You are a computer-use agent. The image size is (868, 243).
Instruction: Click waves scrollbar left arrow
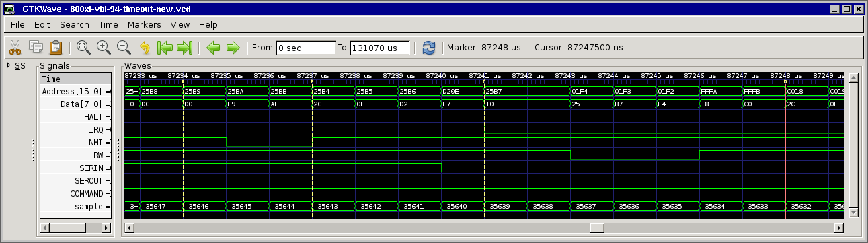click(x=129, y=228)
